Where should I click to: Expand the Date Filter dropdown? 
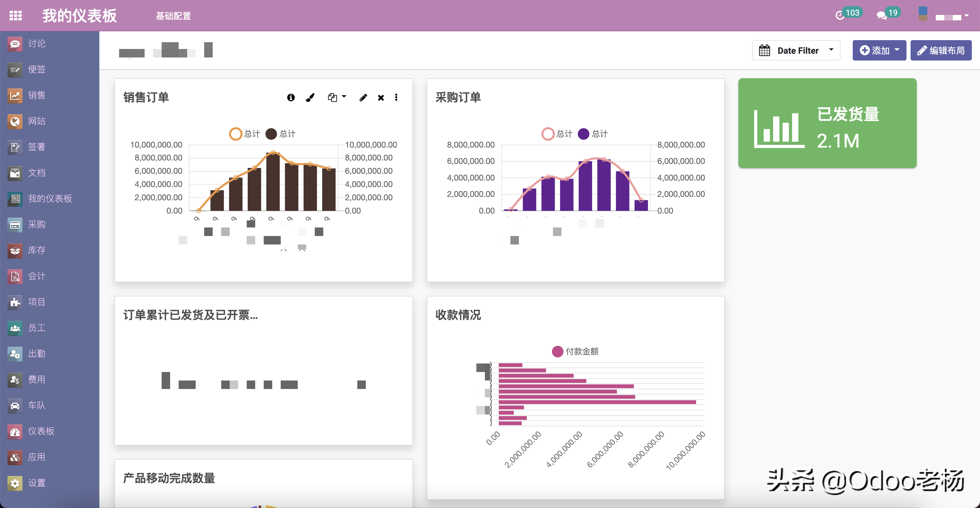pos(796,51)
